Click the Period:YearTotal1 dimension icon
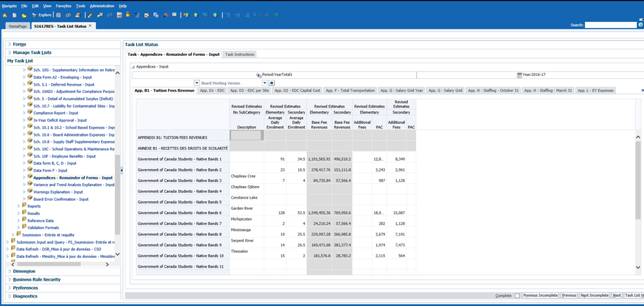 tap(259, 75)
